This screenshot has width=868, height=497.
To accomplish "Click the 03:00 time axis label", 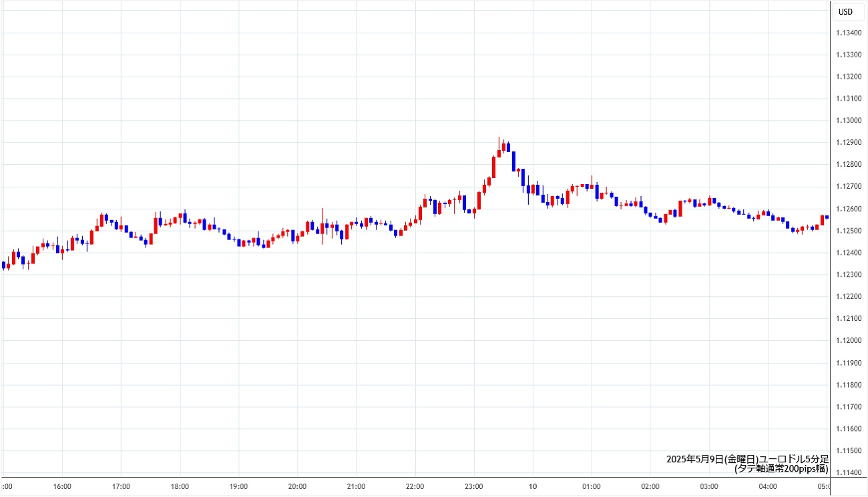I will pyautogui.click(x=708, y=487).
